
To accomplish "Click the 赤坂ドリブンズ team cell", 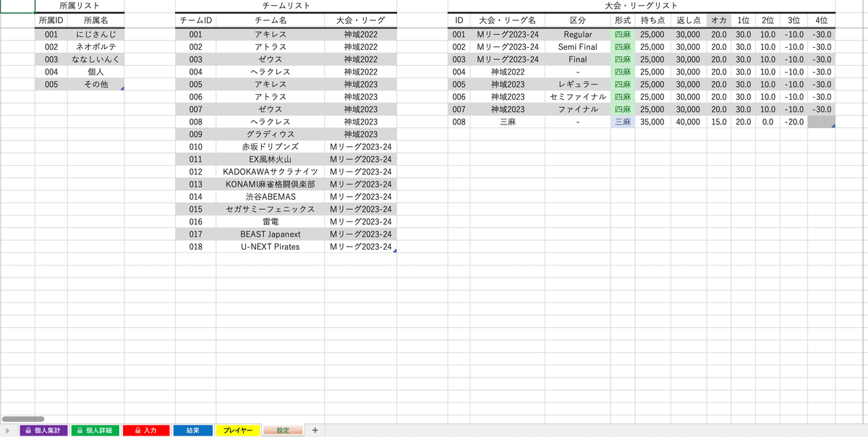I will [271, 146].
